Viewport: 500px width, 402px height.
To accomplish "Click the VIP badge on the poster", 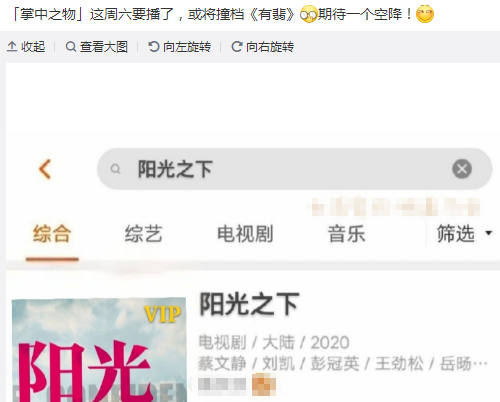I will pos(162,314).
